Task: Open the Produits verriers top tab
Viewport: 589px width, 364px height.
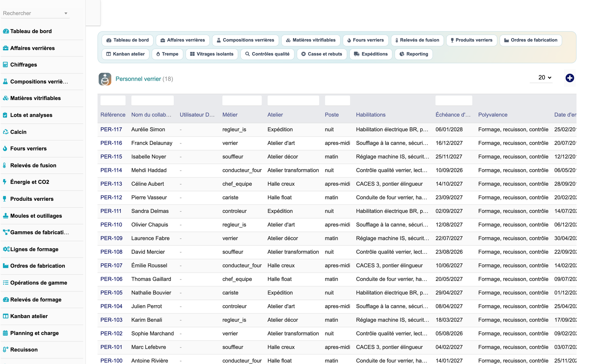Action: (x=472, y=40)
